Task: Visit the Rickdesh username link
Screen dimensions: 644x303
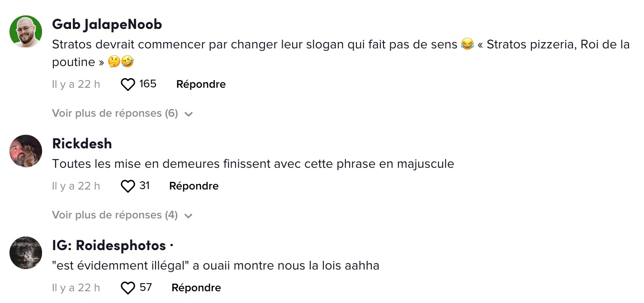Action: (x=82, y=144)
